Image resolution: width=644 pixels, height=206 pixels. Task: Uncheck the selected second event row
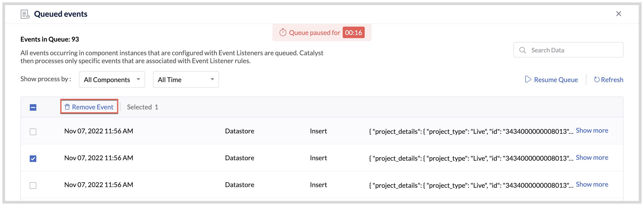[33, 158]
